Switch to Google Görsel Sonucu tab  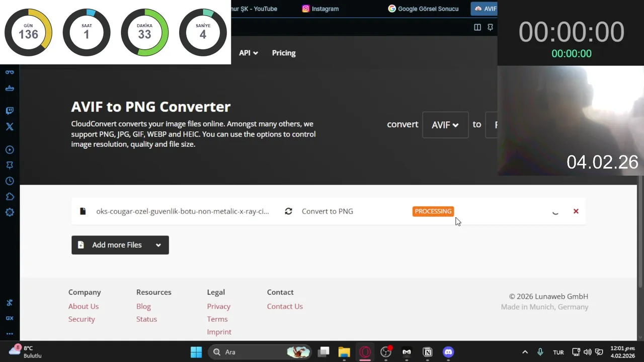423,9
